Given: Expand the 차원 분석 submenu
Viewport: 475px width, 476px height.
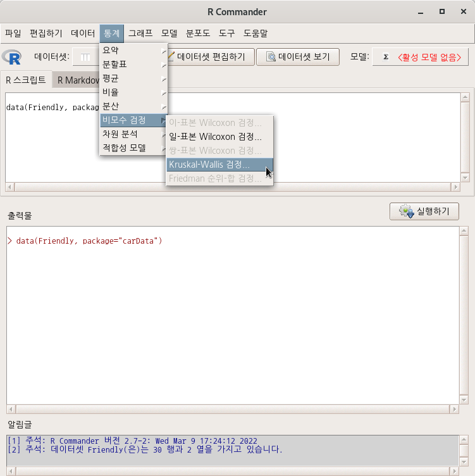Looking at the screenshot, I should tap(133, 134).
